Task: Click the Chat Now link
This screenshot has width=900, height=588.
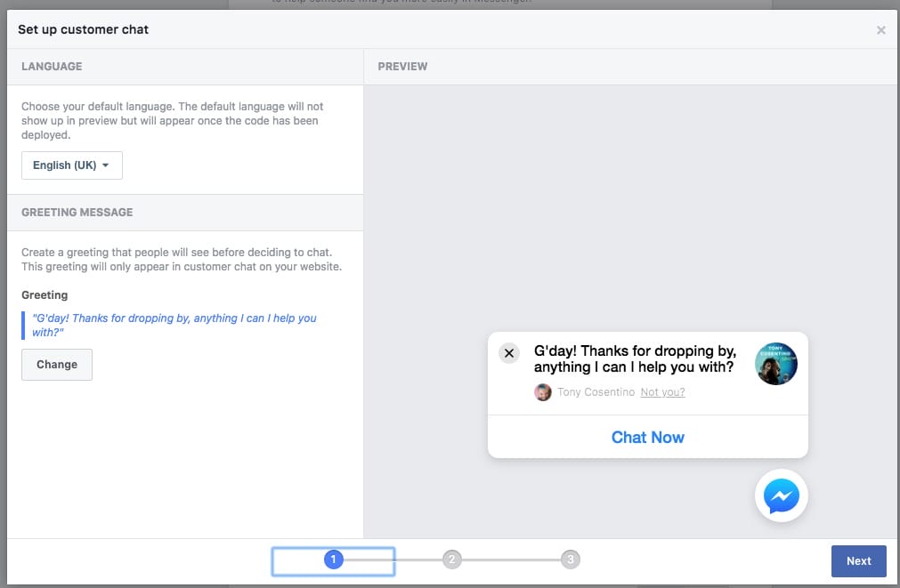Action: 647,437
